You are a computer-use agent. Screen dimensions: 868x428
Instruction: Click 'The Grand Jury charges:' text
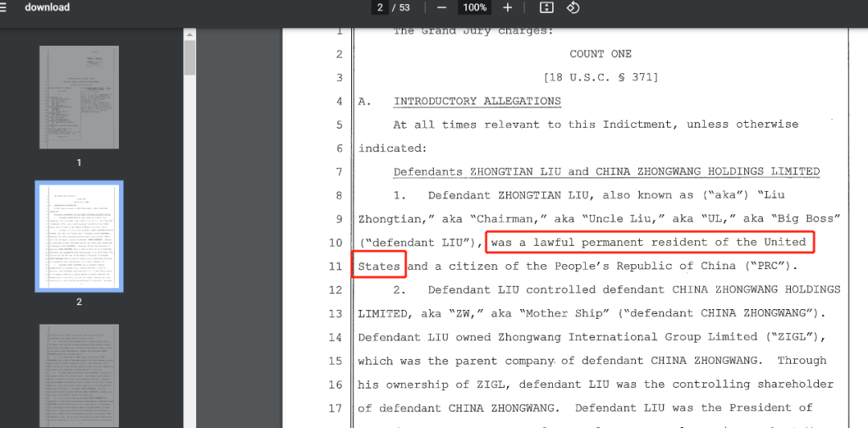[x=473, y=31]
